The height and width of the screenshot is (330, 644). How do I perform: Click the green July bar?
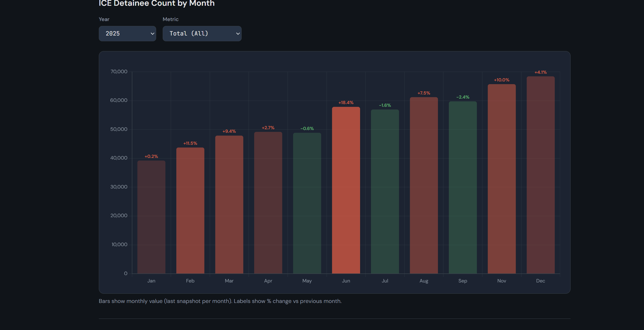coord(385,191)
